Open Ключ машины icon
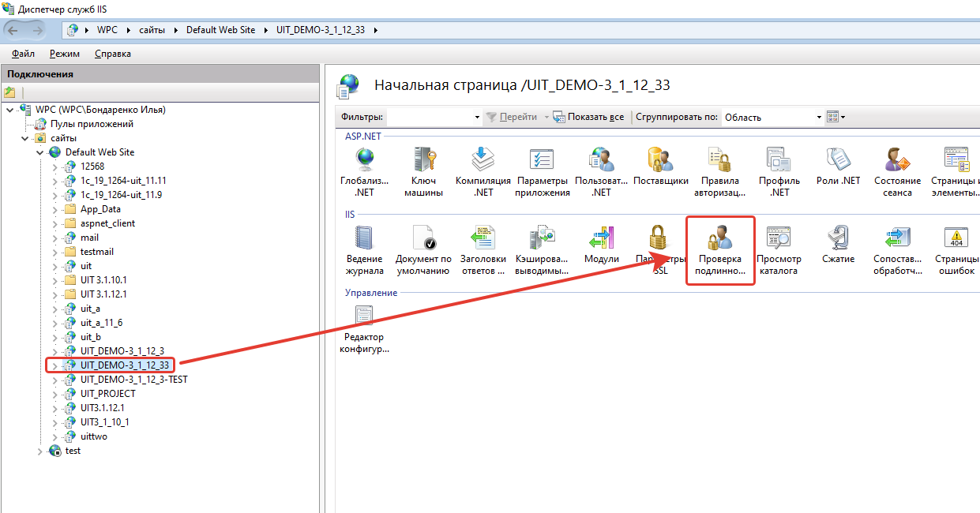980x513 pixels. click(424, 161)
